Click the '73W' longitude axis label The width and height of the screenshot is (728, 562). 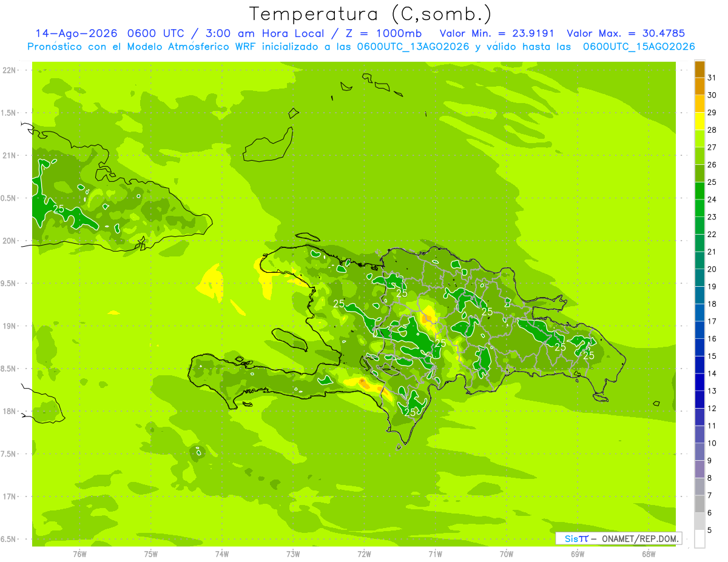pyautogui.click(x=293, y=554)
